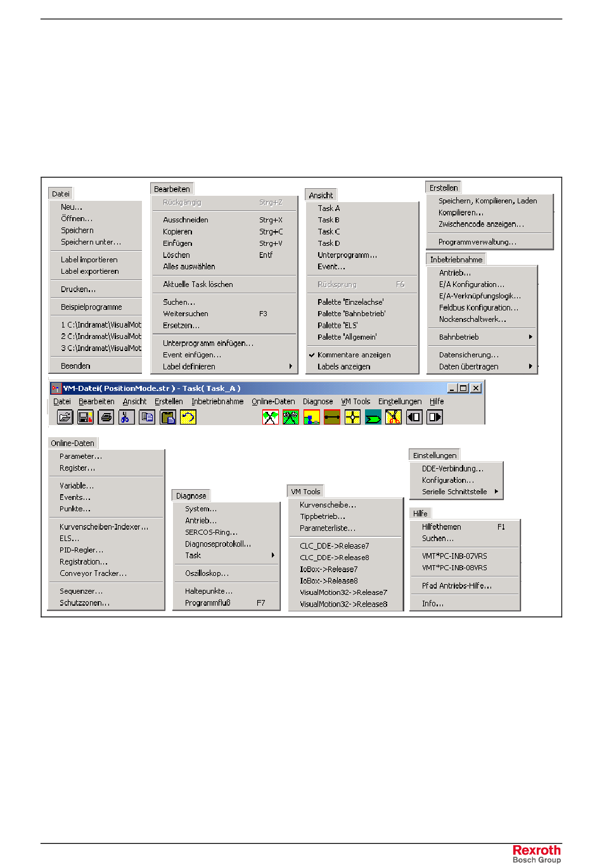Screen dimensions: 602x868
Task: Click the yellow undo arrow icon
Action: click(188, 417)
